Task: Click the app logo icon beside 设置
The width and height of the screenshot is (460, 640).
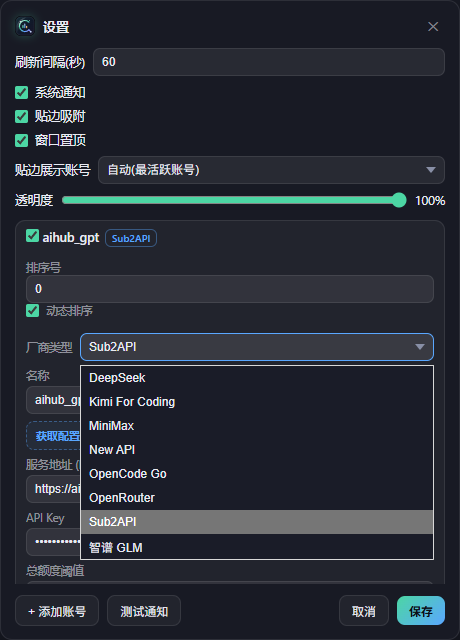Action: [x=25, y=27]
